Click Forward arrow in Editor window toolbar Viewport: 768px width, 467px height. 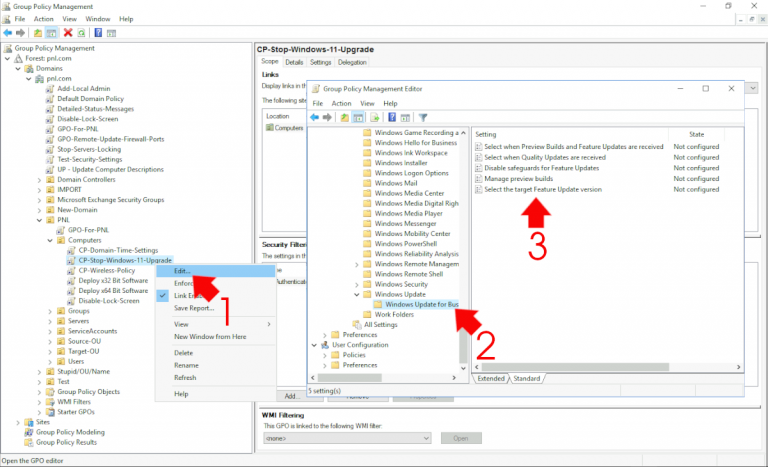(x=327, y=118)
